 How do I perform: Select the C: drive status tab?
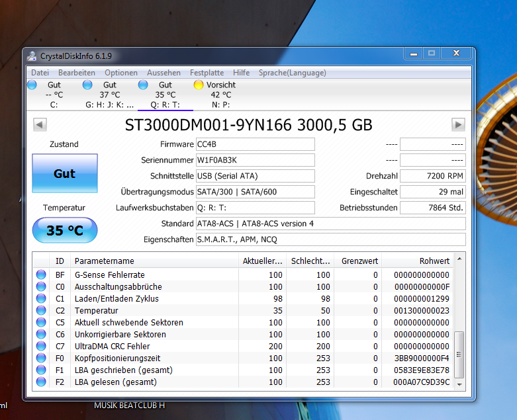pos(54,95)
